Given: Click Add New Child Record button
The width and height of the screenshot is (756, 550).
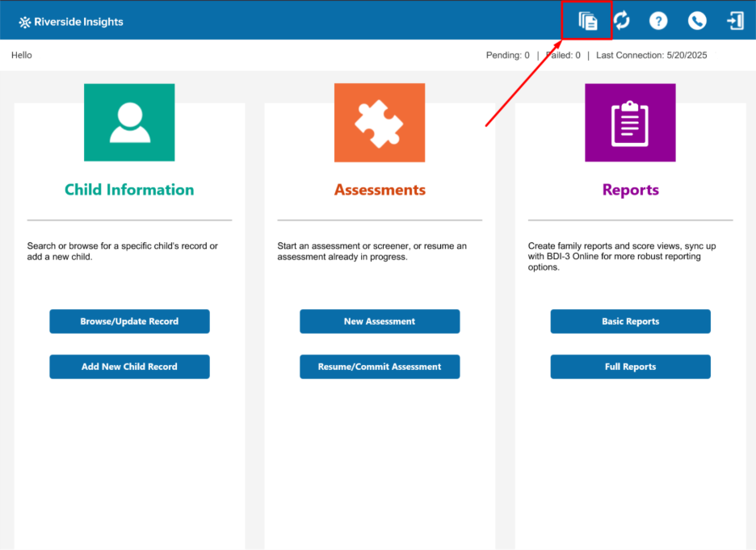Looking at the screenshot, I should point(129,367).
